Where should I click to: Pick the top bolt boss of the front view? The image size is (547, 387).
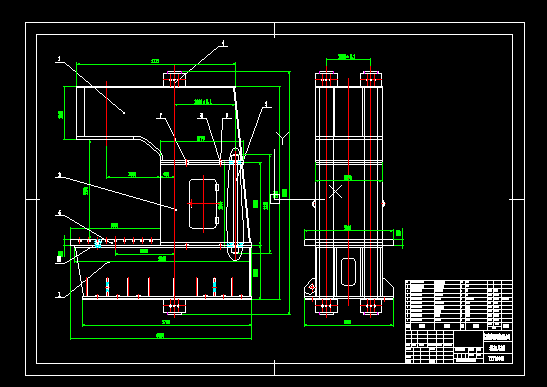click(x=174, y=80)
